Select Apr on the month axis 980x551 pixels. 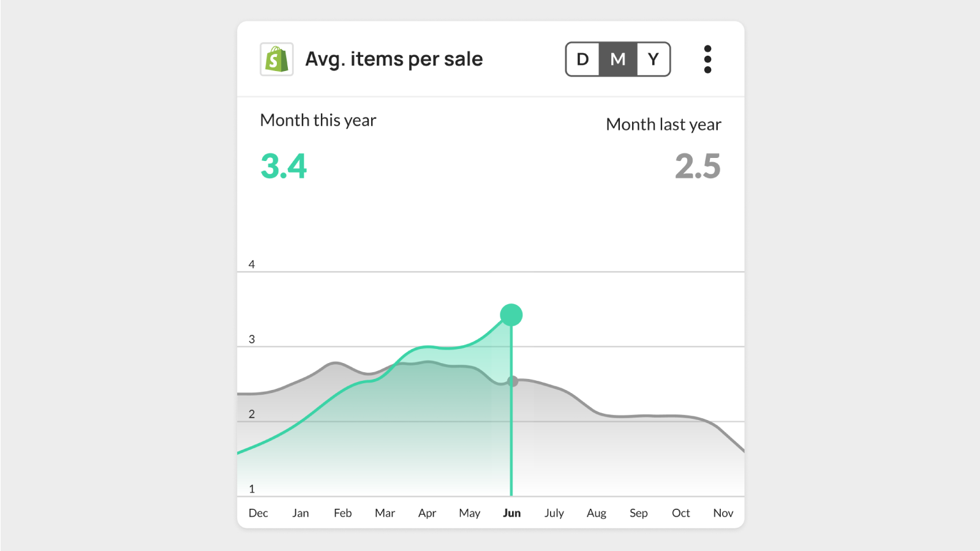tap(427, 513)
